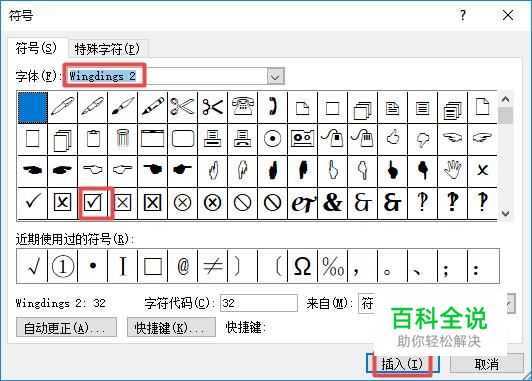Screen dimensions: 532x381
Task: Select the bold black ampersand symbol
Action: tap(332, 203)
